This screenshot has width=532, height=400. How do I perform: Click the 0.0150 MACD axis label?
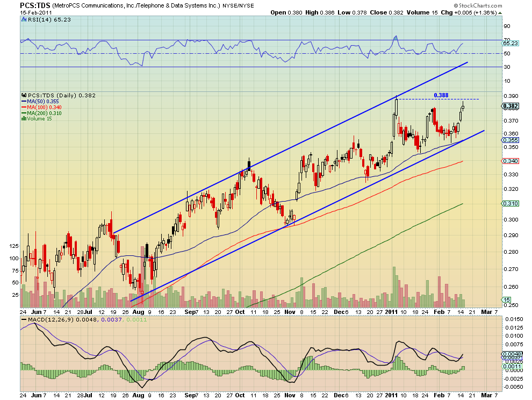click(514, 319)
